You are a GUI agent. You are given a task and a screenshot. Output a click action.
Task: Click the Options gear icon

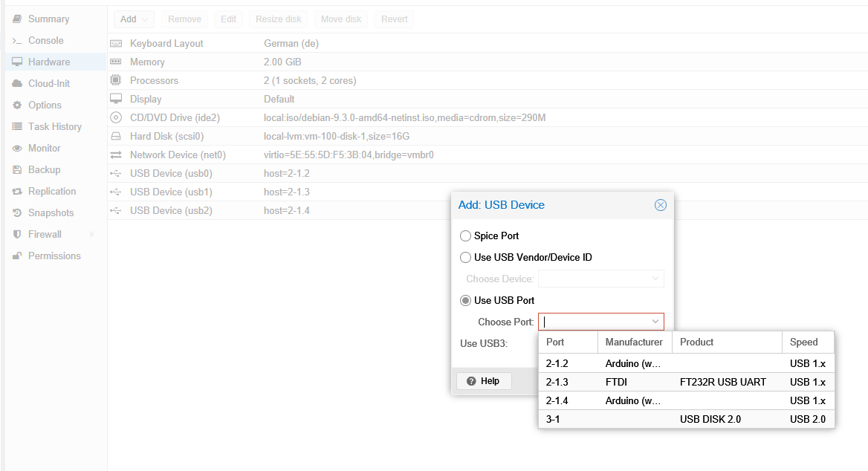[x=17, y=105]
